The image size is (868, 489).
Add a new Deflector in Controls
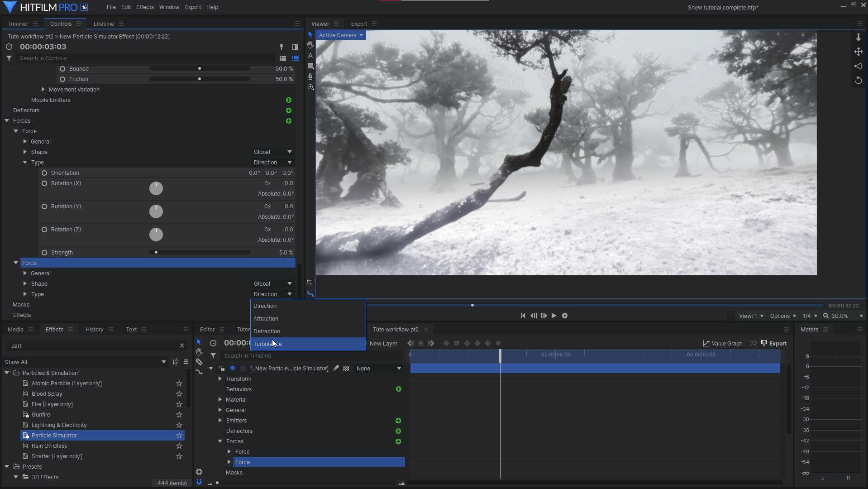(289, 110)
